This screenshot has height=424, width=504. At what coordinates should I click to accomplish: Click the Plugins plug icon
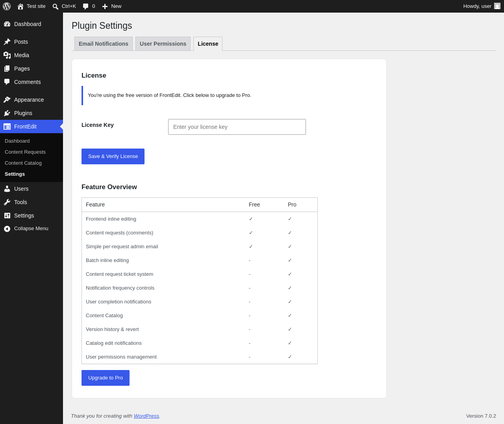coord(7,113)
